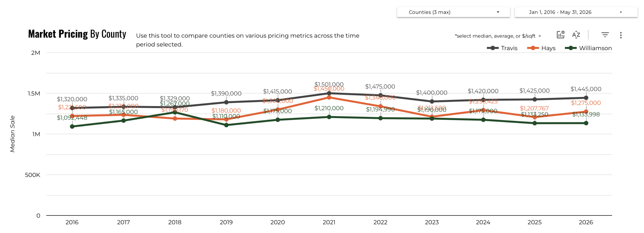The image size is (644, 233).
Task: Select Travis 2019 data point $1,390,000
Action: click(226, 102)
